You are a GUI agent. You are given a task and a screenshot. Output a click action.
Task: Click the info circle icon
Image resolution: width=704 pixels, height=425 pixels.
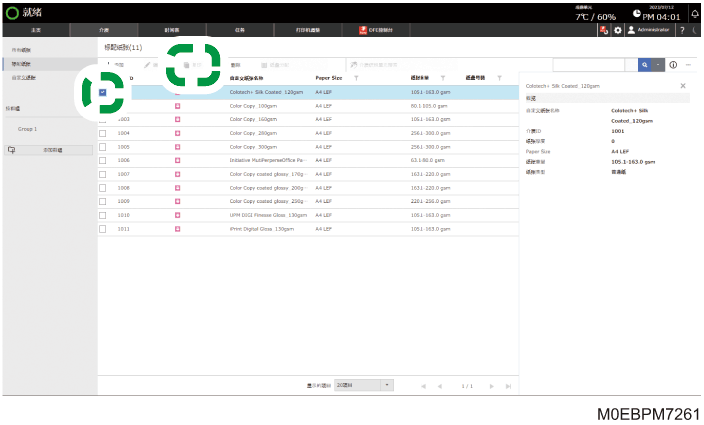coord(673,65)
